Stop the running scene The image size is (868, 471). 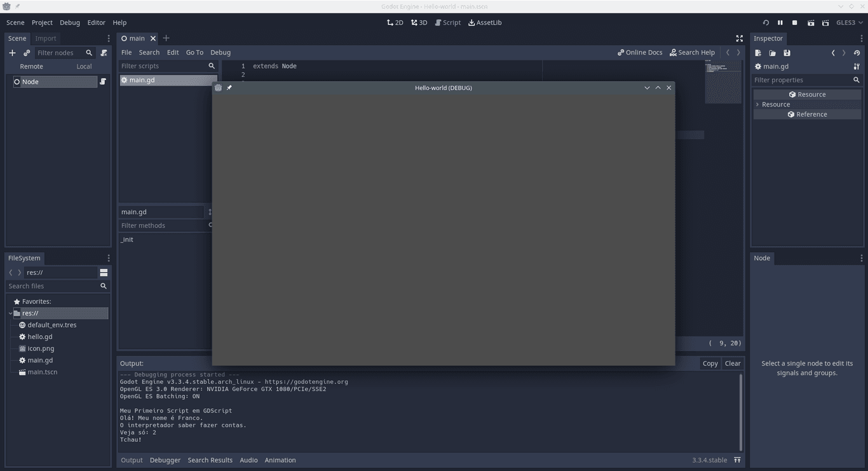(794, 22)
